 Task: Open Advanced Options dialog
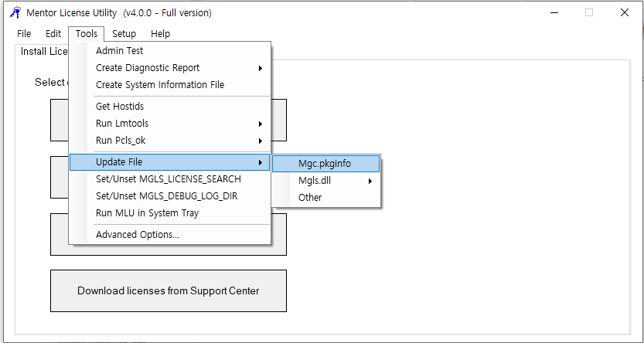click(x=138, y=235)
